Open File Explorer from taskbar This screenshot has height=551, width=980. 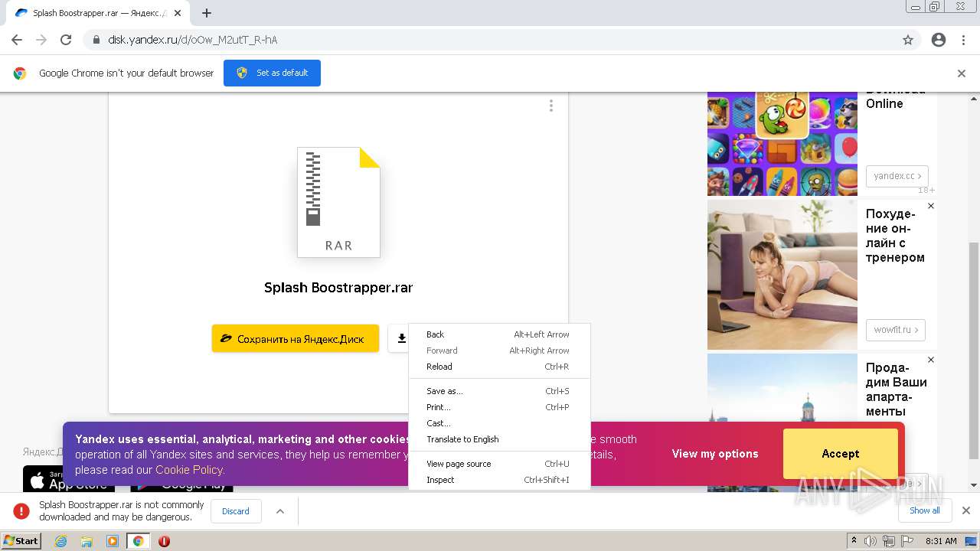tap(87, 541)
